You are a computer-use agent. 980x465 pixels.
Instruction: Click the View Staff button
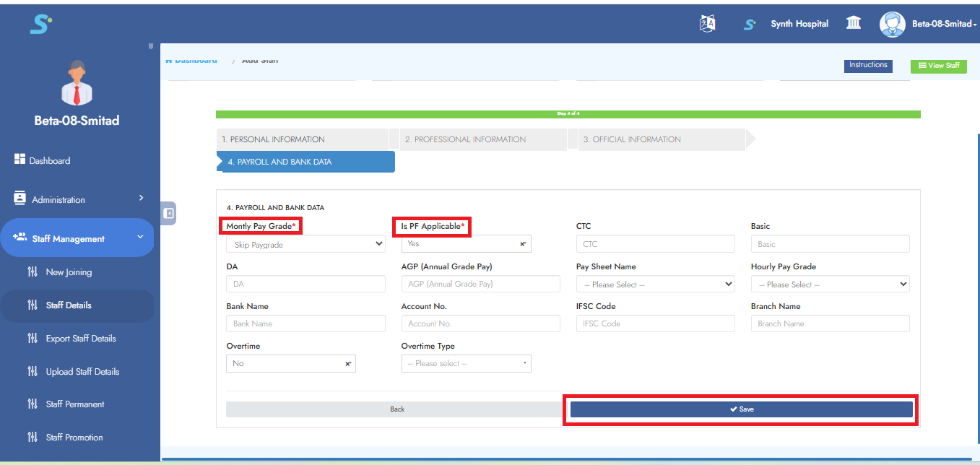click(938, 66)
